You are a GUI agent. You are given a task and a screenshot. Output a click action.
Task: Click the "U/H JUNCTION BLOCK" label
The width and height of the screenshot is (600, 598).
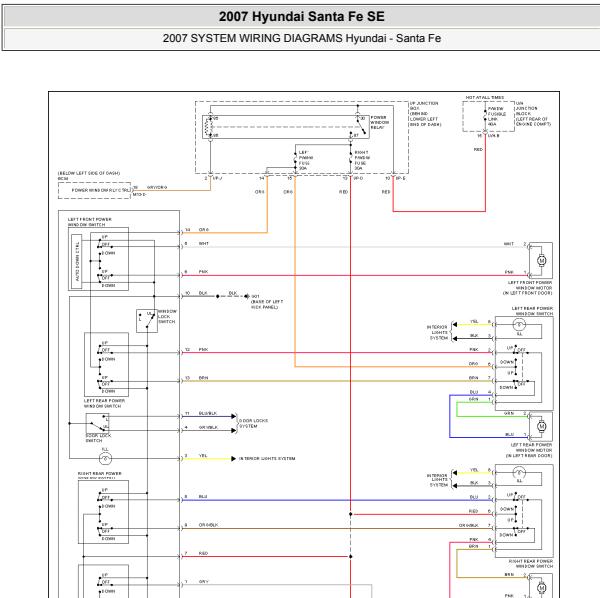click(533, 114)
